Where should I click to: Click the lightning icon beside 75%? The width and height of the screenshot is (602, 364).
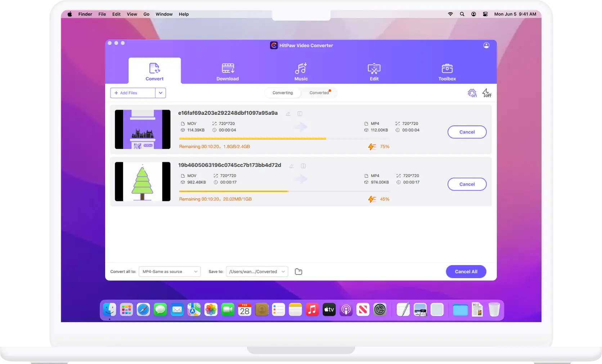pyautogui.click(x=372, y=147)
